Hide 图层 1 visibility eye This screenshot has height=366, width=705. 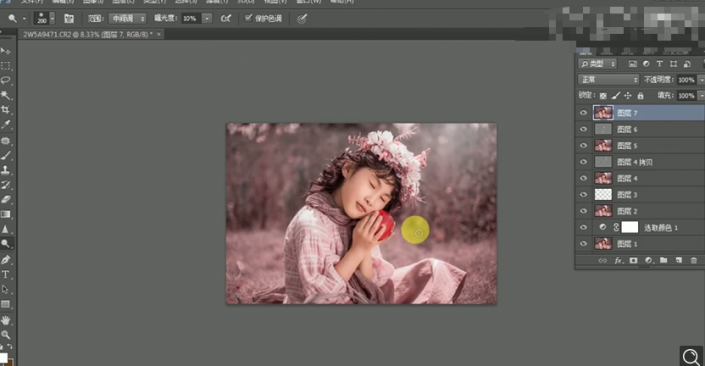tap(584, 244)
